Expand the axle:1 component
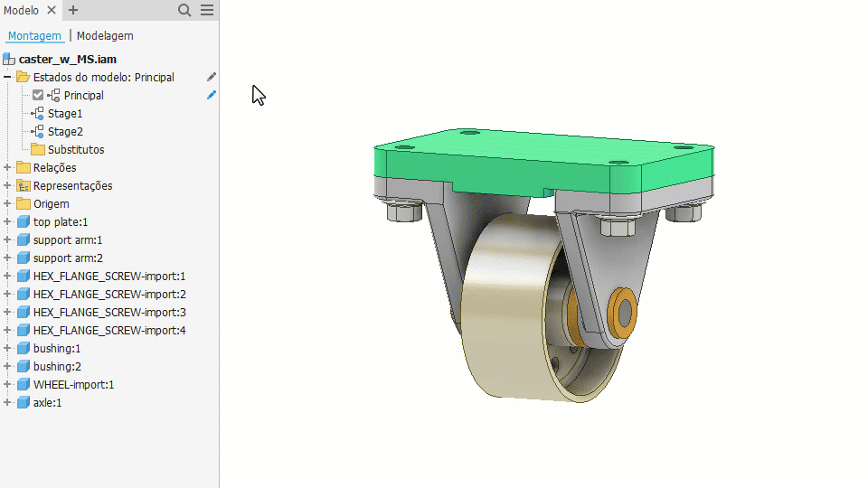The width and height of the screenshot is (868, 488). [x=7, y=402]
